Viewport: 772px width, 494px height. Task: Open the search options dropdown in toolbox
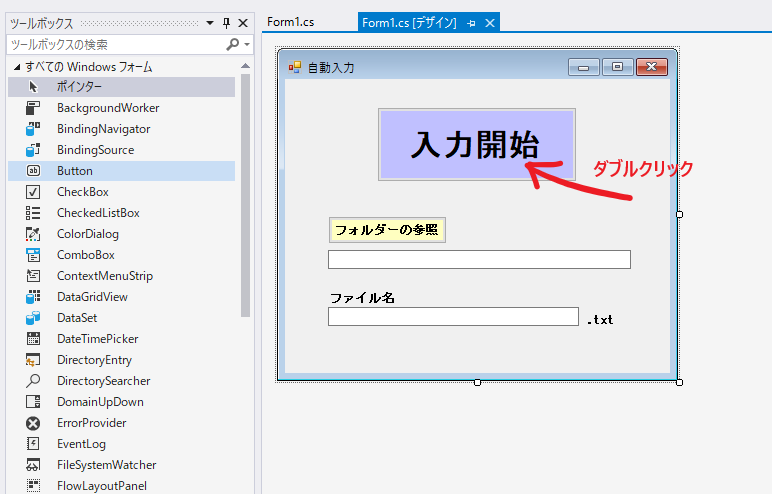click(247, 45)
